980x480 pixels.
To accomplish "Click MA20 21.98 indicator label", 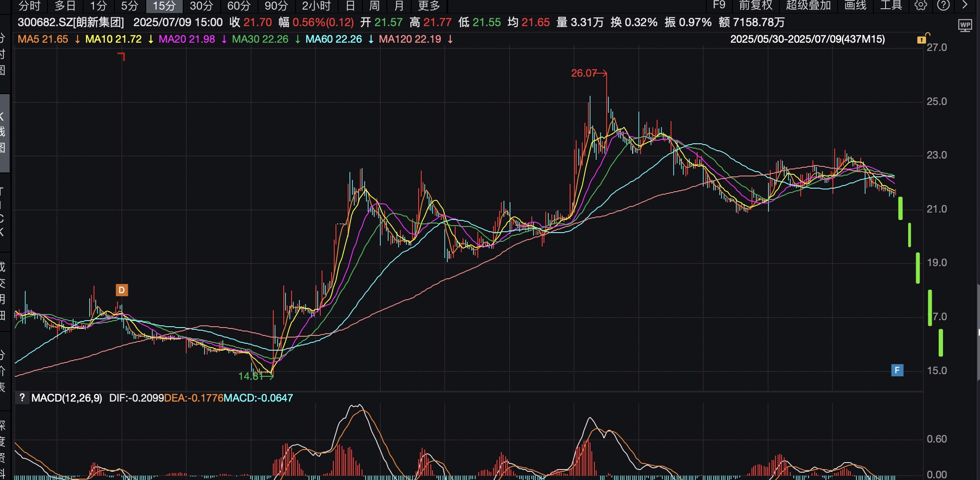I will click(x=187, y=39).
